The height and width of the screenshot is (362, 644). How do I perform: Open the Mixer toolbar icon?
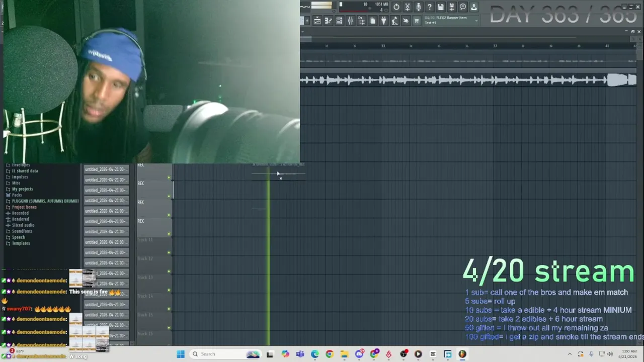coord(350,21)
